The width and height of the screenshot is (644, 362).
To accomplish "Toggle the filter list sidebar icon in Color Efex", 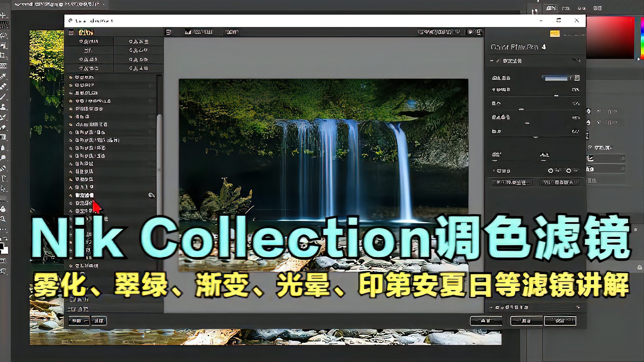I will 168,32.
